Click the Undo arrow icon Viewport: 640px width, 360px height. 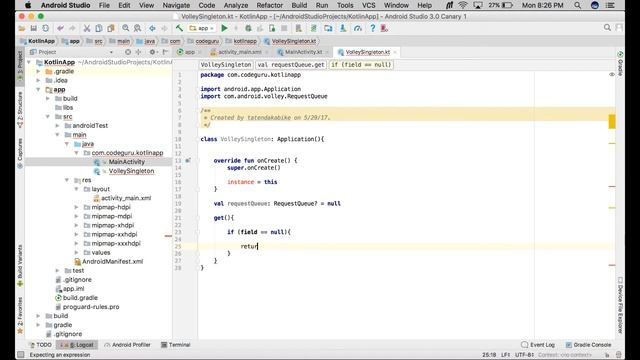[x=60, y=28]
